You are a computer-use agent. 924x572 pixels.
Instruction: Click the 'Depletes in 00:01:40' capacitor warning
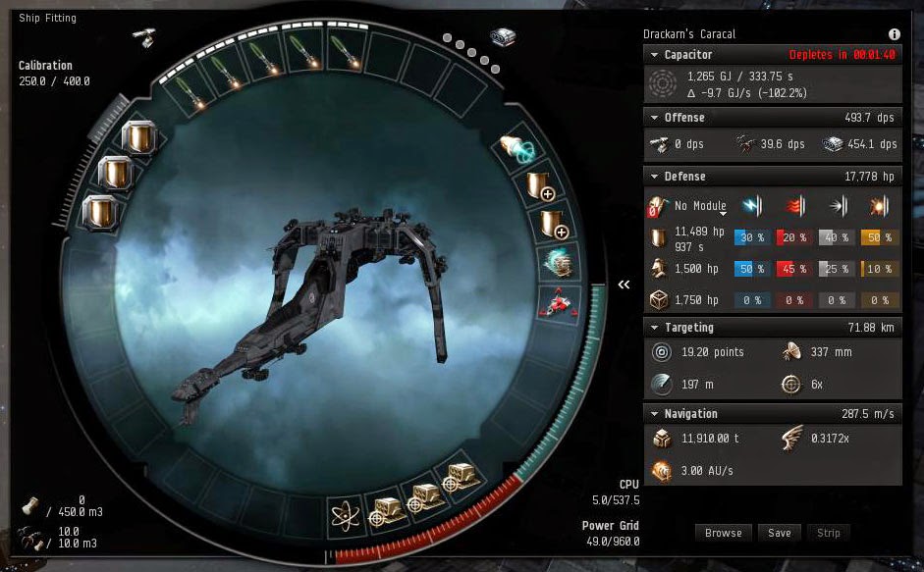pos(842,55)
